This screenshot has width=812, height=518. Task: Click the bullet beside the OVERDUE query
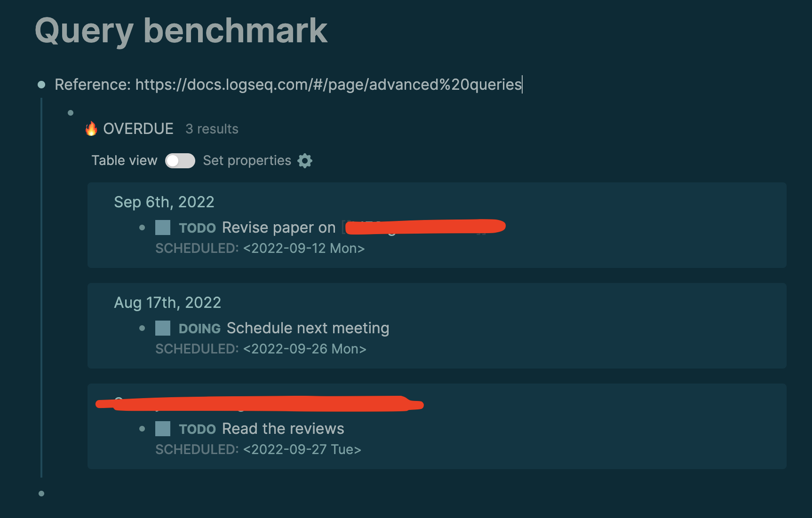click(70, 112)
